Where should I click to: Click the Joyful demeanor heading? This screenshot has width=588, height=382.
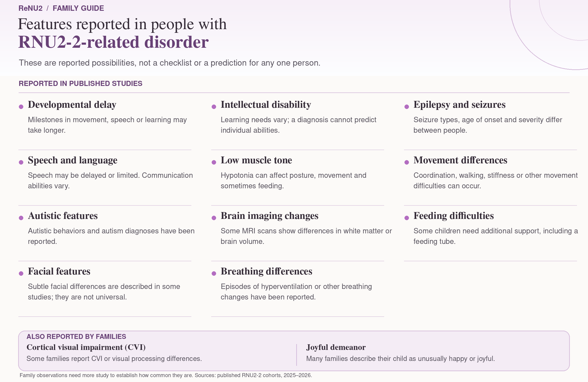point(336,347)
